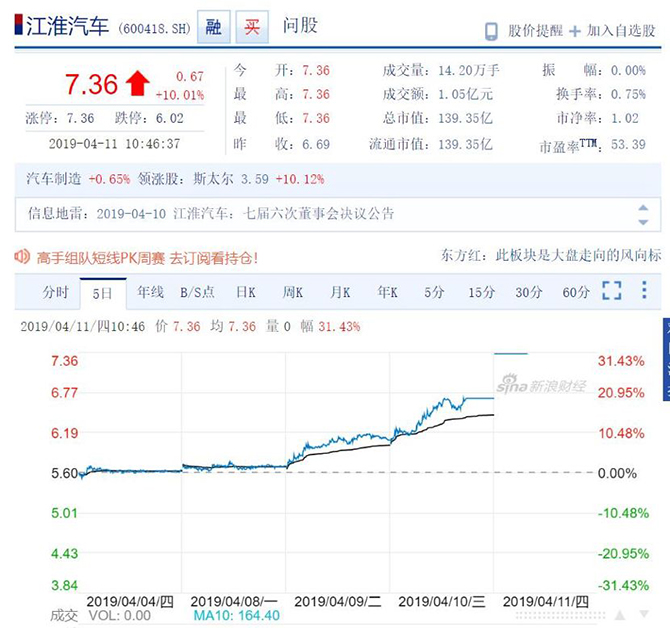This screenshot has width=670, height=628.
Task: Switch to the 60分 chart tab
Action: point(576,292)
